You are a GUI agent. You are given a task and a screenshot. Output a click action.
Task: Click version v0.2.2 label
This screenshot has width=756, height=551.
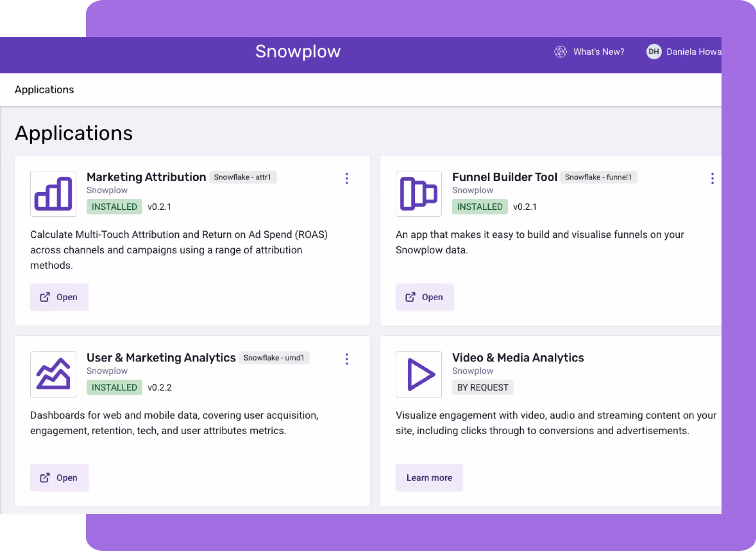(160, 387)
